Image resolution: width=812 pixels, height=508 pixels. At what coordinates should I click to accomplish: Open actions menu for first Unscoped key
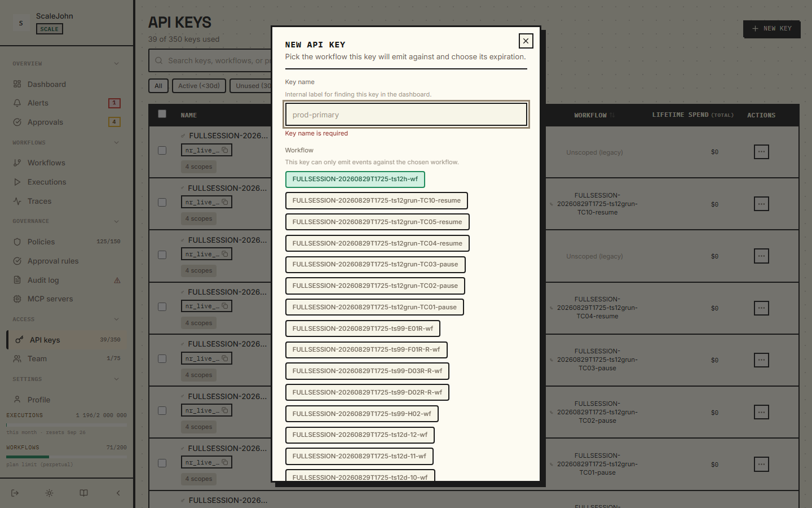coord(761,152)
